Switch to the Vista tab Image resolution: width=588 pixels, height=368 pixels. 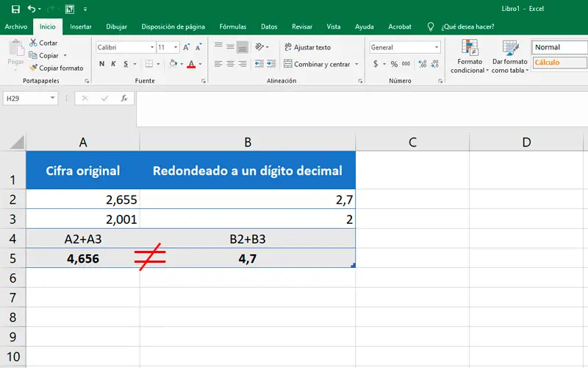[x=334, y=26]
